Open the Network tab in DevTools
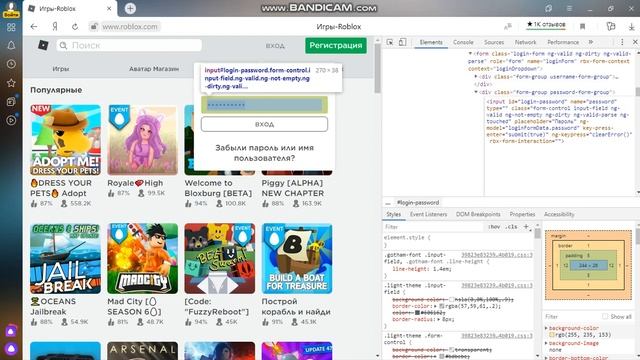 (x=525, y=42)
